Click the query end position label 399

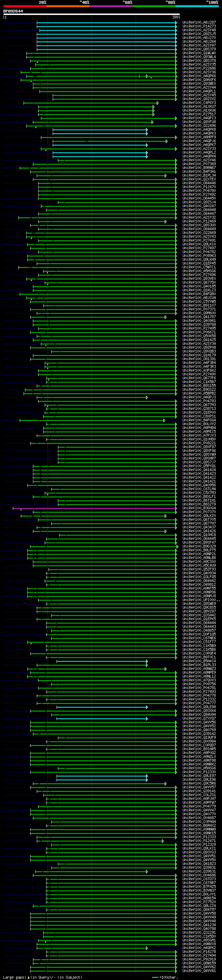click(x=175, y=17)
